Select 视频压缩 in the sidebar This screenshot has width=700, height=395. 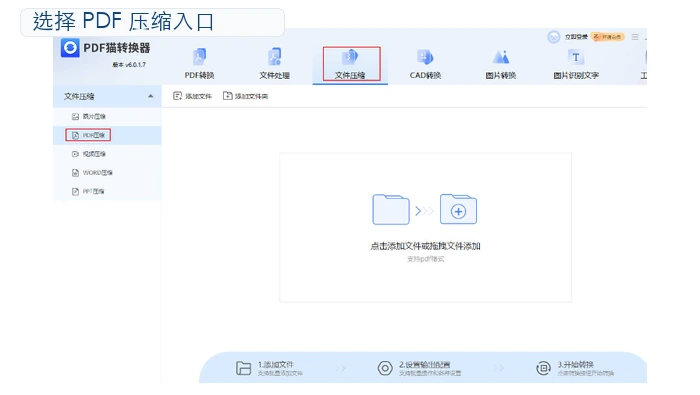(x=107, y=154)
